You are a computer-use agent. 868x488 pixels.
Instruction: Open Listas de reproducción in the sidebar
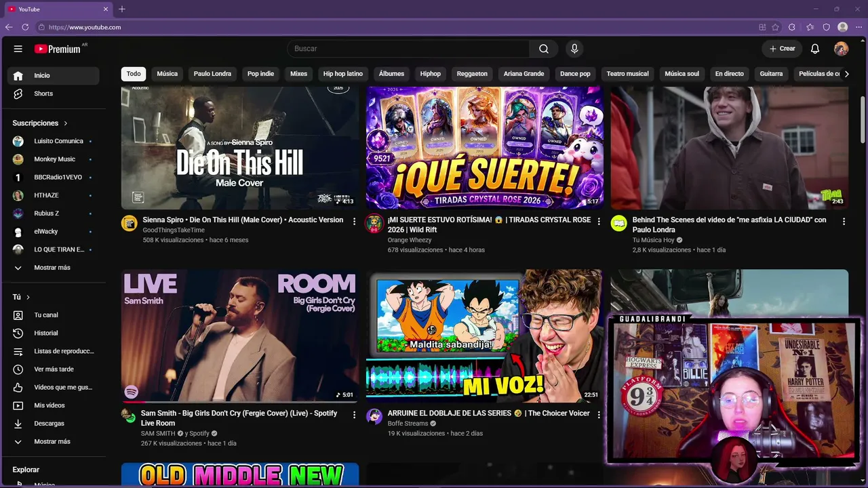[54, 351]
